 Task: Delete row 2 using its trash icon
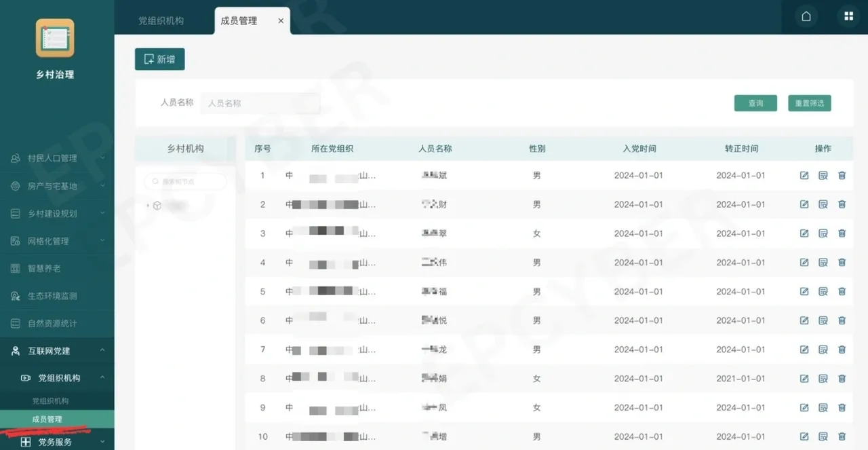[842, 204]
